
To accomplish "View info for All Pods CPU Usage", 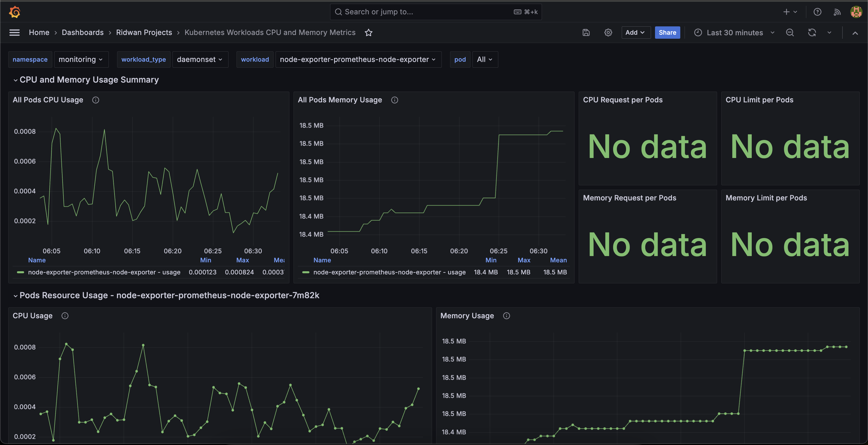I will point(96,100).
